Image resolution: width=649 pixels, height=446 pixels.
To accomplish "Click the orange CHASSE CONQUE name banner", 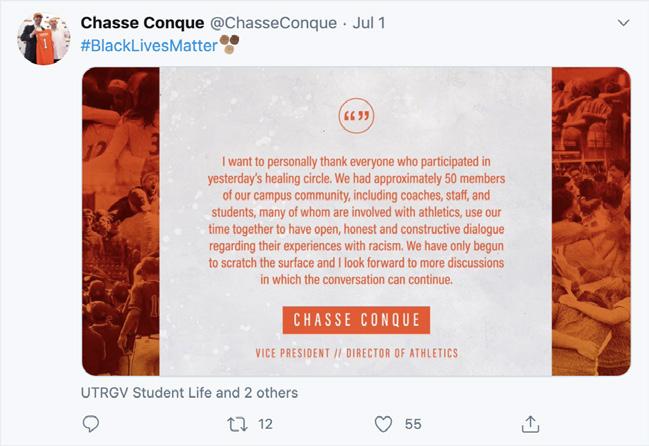I will [x=356, y=320].
